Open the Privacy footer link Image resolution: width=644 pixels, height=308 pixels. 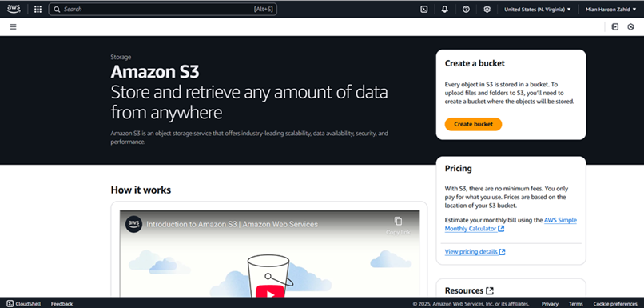(x=550, y=303)
